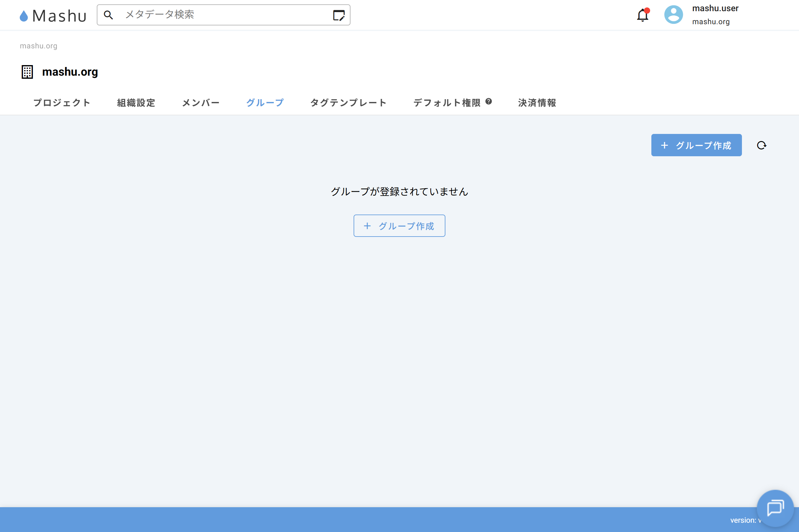Go to the メンバー tab

pos(201,103)
